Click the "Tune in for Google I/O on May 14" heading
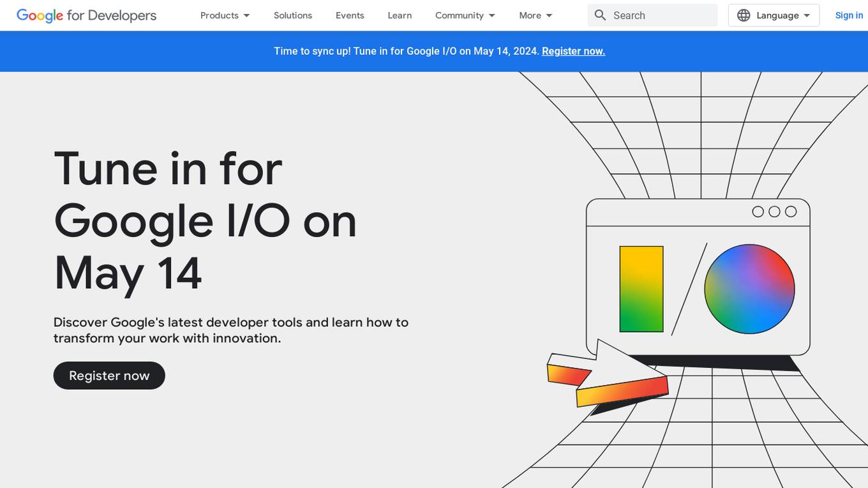This screenshot has width=868, height=488. pyautogui.click(x=205, y=221)
